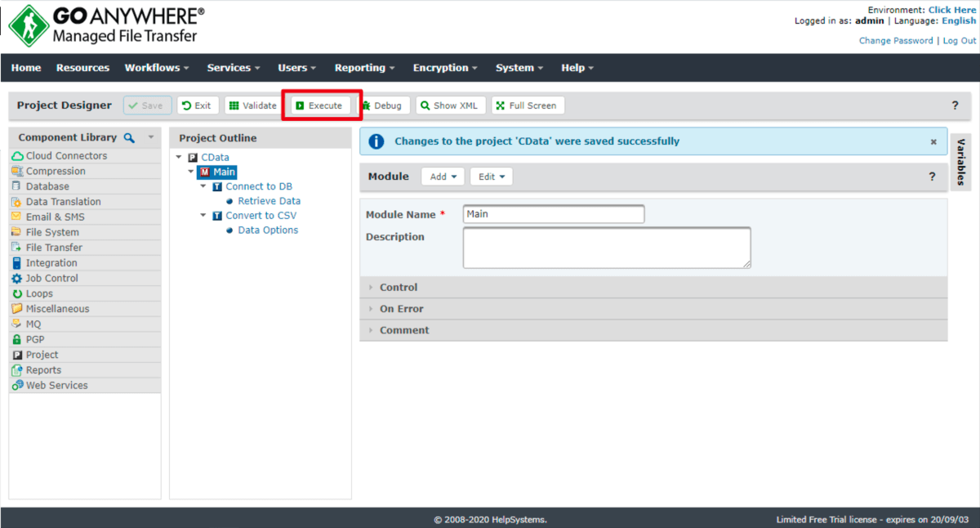Select the Connect to DB task label

point(258,187)
